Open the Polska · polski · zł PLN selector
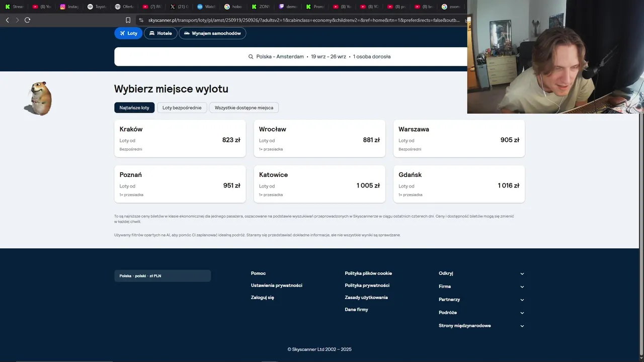This screenshot has width=644, height=362. click(x=163, y=276)
